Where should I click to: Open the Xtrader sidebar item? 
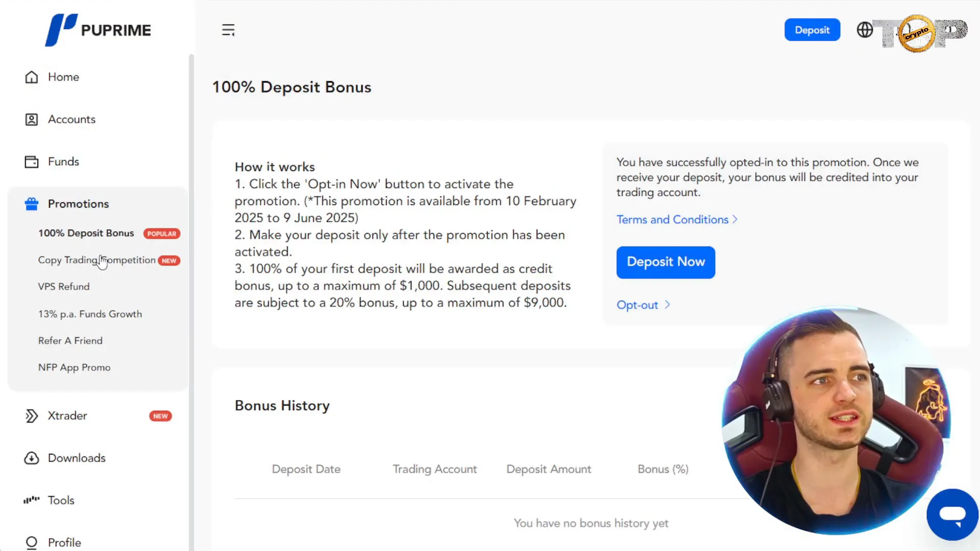[x=67, y=416]
